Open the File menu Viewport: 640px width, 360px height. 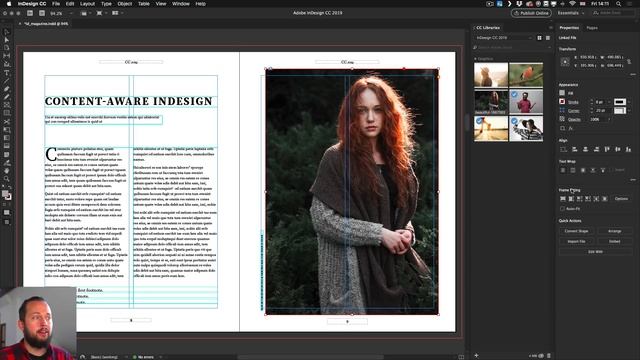[x=56, y=4]
